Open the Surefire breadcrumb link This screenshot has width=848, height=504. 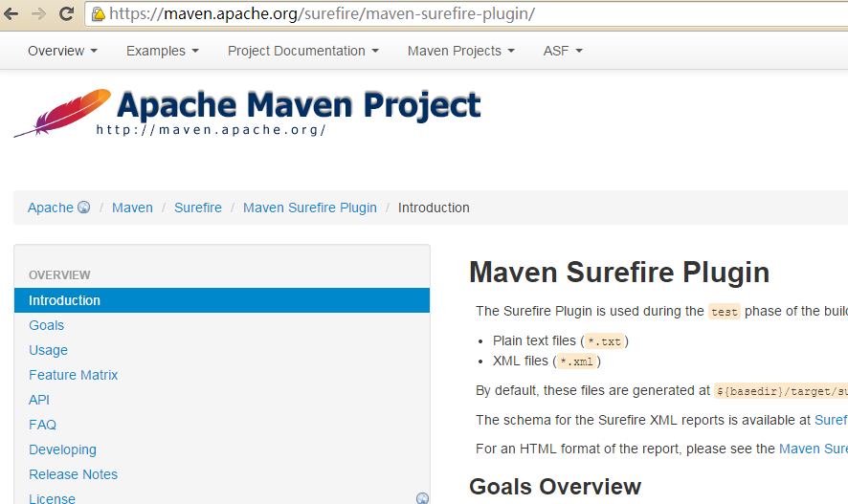tap(198, 208)
